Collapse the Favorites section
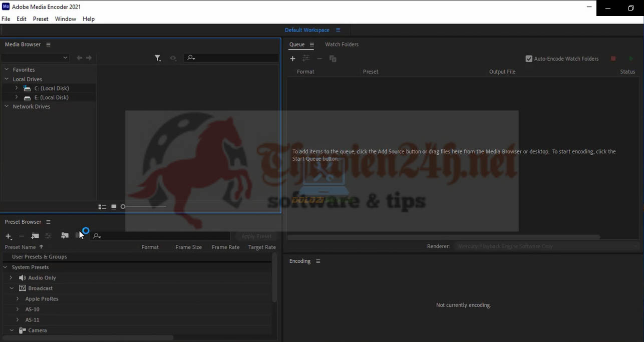The image size is (644, 342). pos(7,70)
